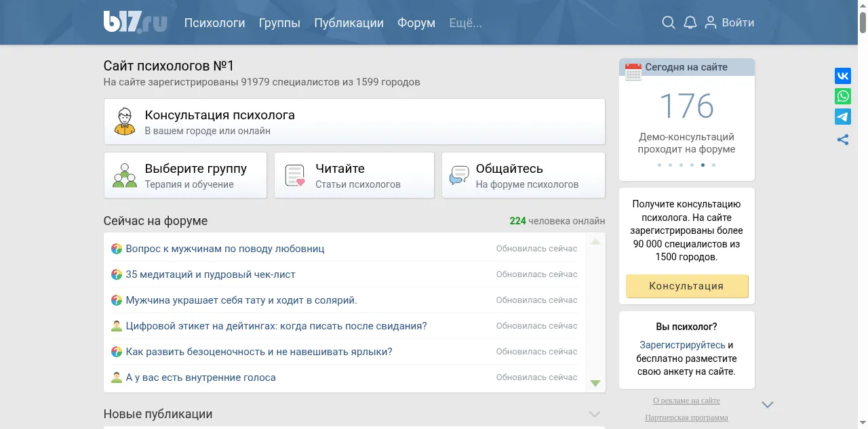Share page via WhatsApp icon
Screen dimensions: 868x429
point(843,96)
